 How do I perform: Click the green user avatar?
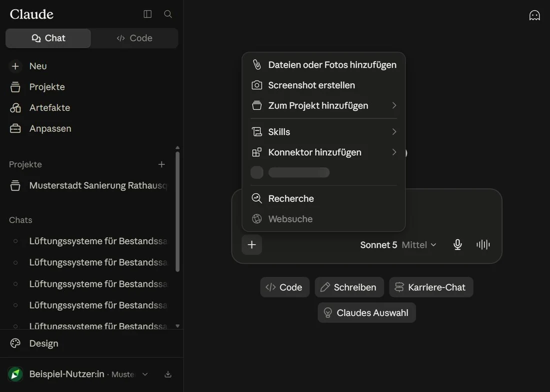[15, 374]
